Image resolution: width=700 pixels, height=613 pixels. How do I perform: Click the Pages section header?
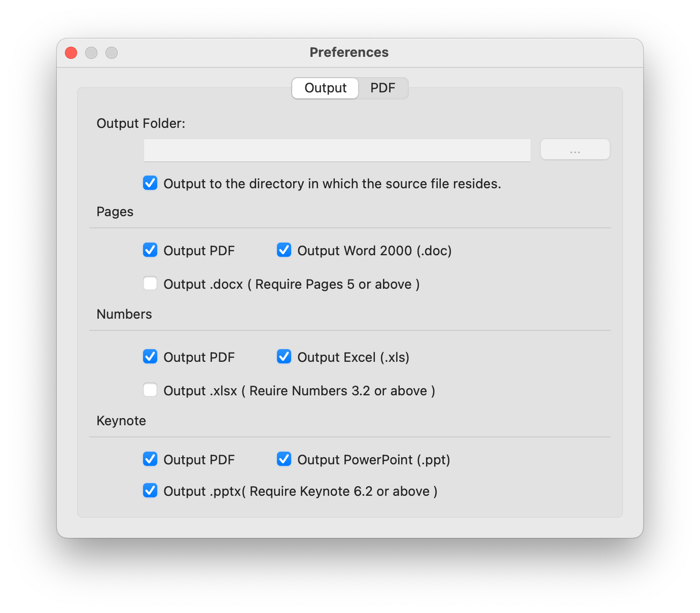(x=115, y=212)
